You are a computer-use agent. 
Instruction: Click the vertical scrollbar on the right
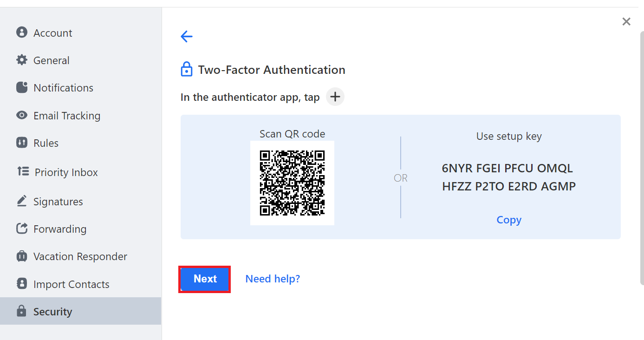641,158
